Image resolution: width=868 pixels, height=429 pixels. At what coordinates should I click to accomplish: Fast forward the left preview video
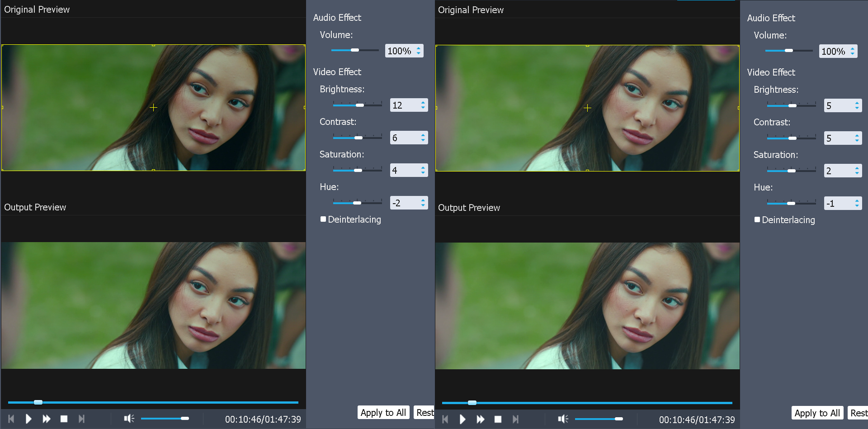[x=46, y=419]
